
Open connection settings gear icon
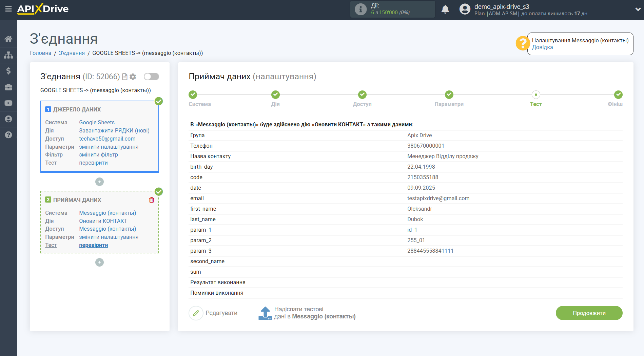(x=133, y=77)
